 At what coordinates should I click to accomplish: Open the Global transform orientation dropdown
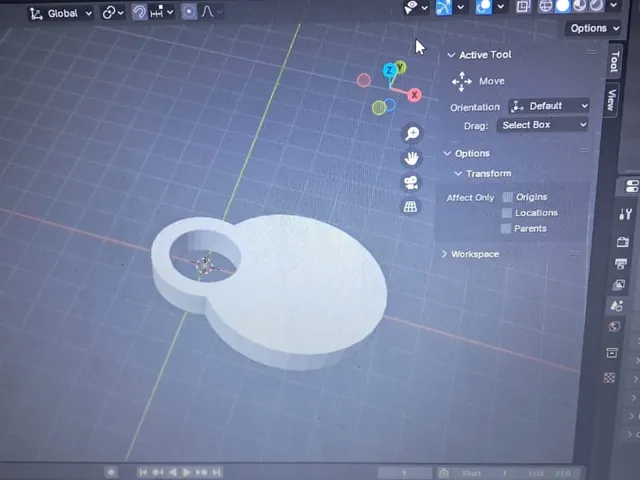click(60, 13)
